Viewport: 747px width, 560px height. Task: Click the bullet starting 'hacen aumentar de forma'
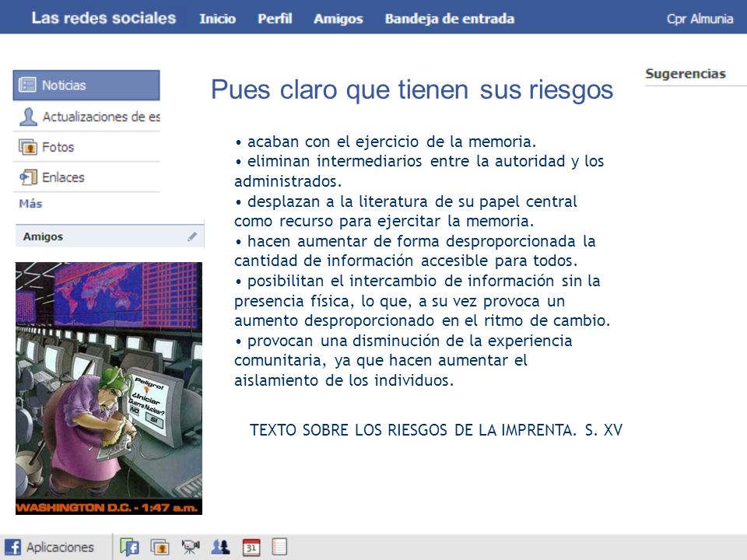pos(415,251)
